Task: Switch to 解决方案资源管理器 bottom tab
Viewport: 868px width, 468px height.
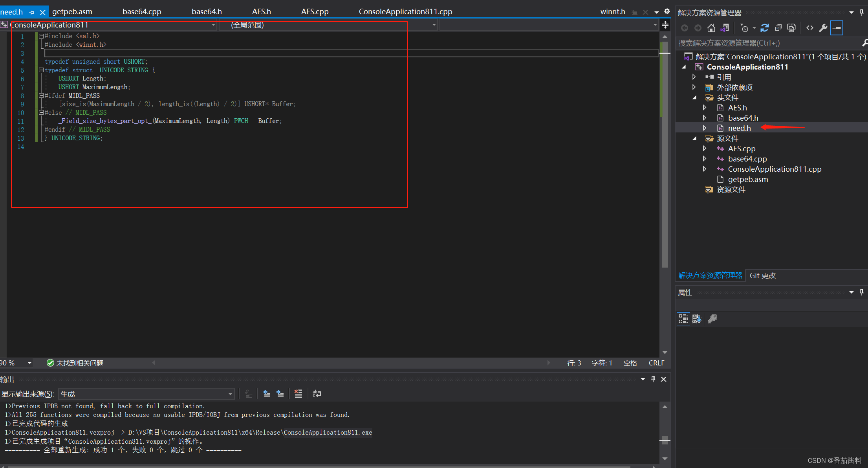Action: [x=710, y=275]
